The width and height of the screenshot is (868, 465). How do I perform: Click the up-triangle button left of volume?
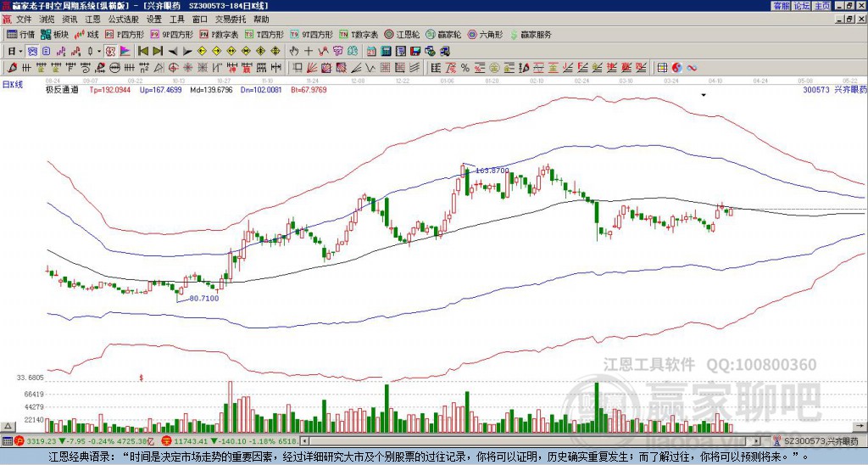(8, 426)
